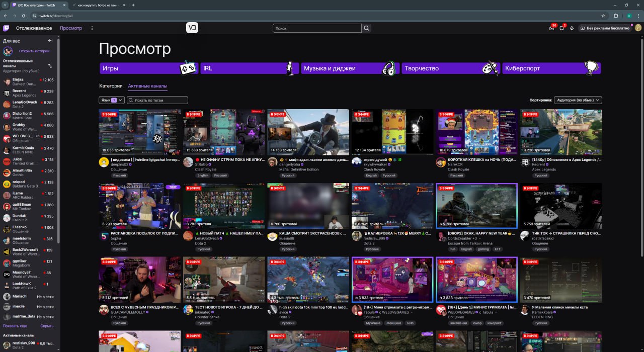Viewport: 644px width, 352px height.
Task: Open the Язык language filter dropdown
Action: [x=111, y=100]
